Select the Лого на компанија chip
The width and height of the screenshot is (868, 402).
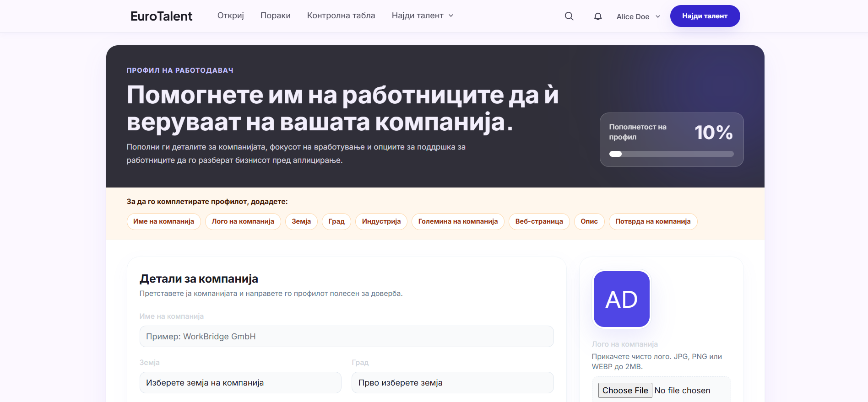point(243,221)
